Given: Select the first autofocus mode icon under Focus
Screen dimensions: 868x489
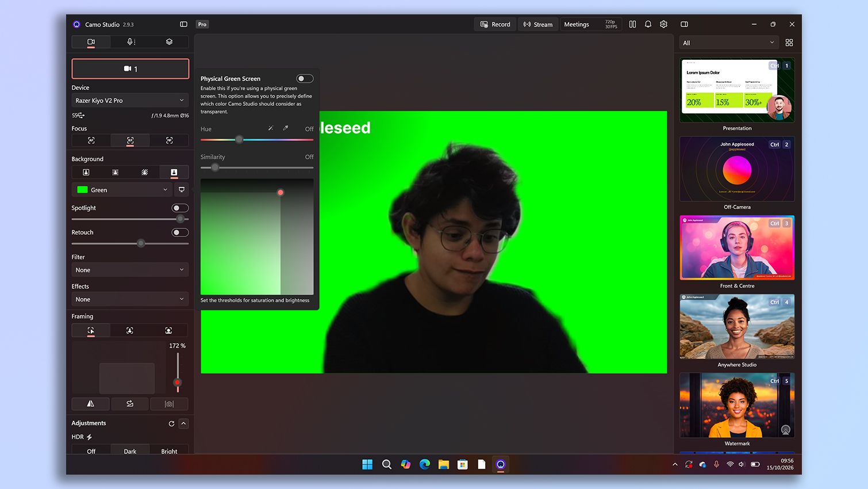Looking at the screenshot, I should pos(91,140).
